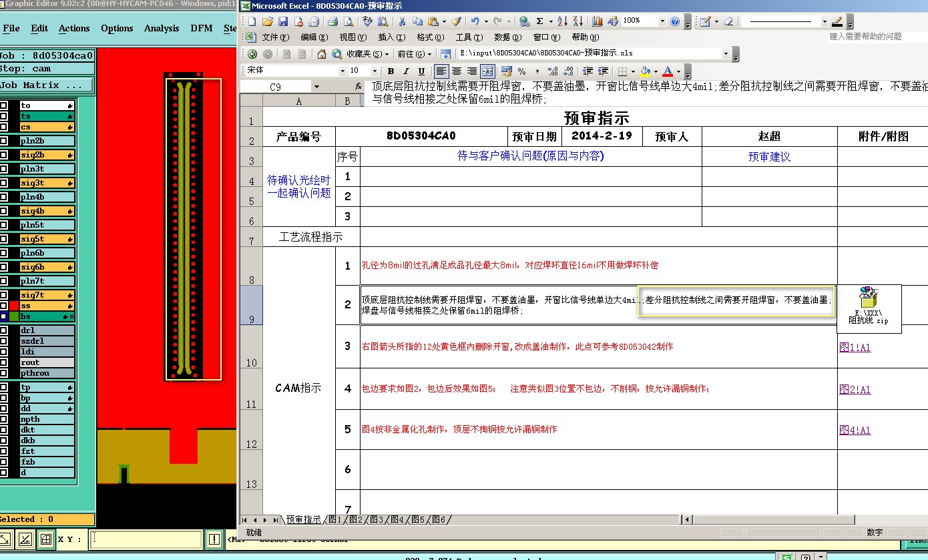Image resolution: width=928 pixels, height=560 pixels.
Task: Switch to the 图2 sheet tab
Action: (356, 519)
